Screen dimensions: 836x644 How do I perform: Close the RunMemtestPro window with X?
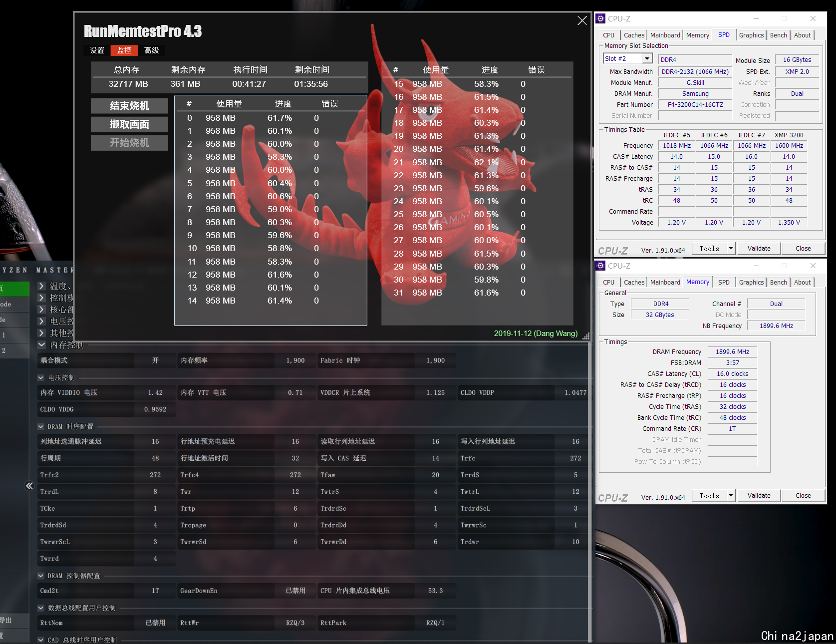pyautogui.click(x=582, y=20)
